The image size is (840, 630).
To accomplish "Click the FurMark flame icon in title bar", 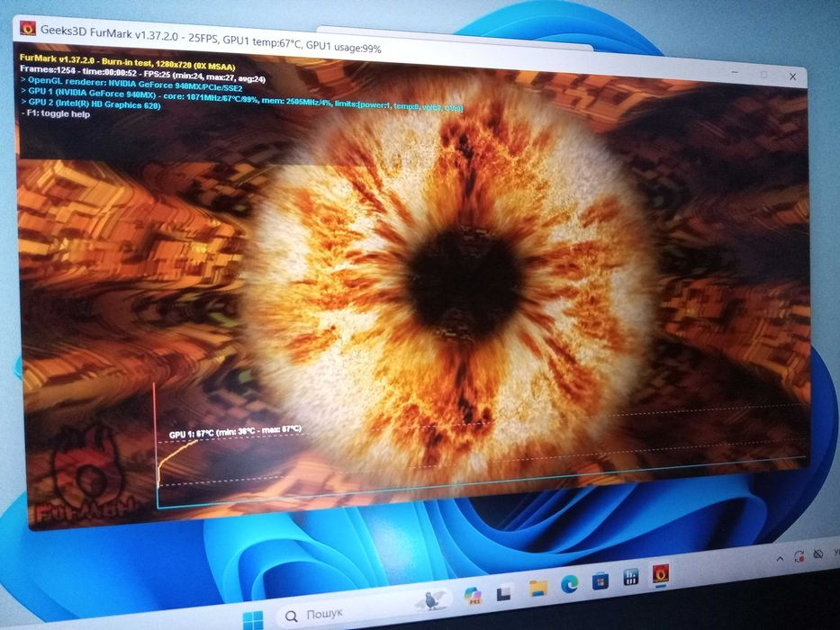I will click(x=28, y=28).
